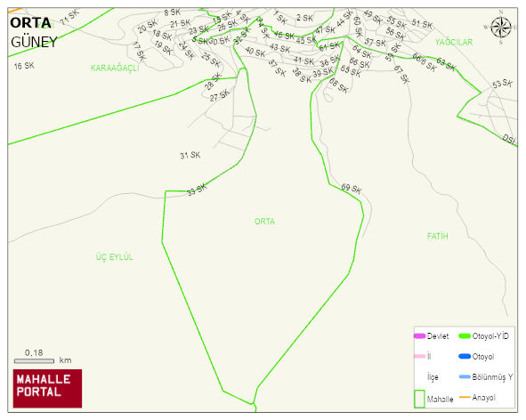Click the 41 SK street label

303,61
